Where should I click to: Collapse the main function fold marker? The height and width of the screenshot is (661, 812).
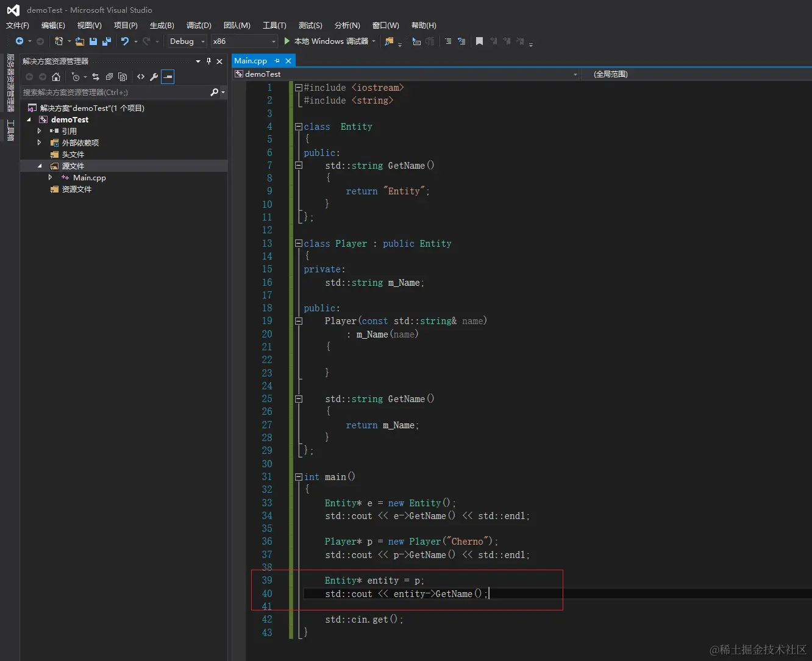coord(299,477)
